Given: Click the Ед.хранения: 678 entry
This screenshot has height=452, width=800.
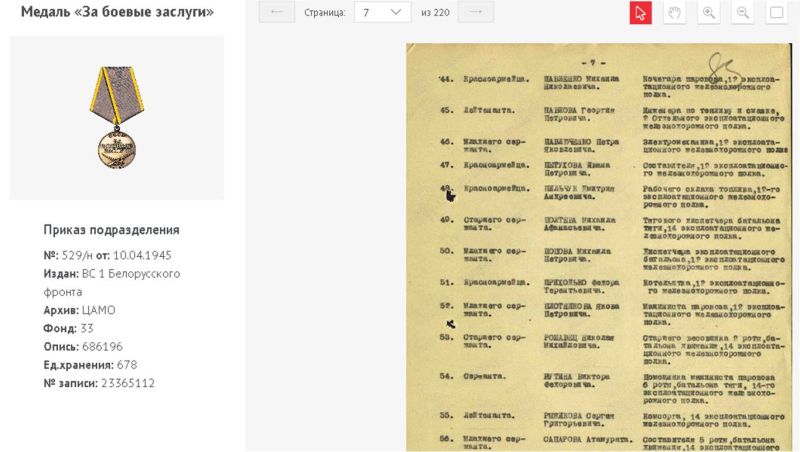Looking at the screenshot, I should click(x=90, y=365).
